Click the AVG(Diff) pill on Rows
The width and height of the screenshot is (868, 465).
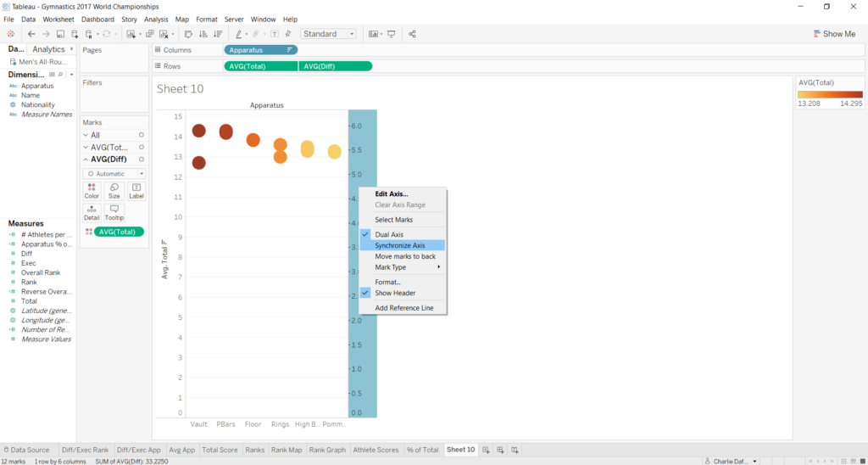(x=336, y=66)
